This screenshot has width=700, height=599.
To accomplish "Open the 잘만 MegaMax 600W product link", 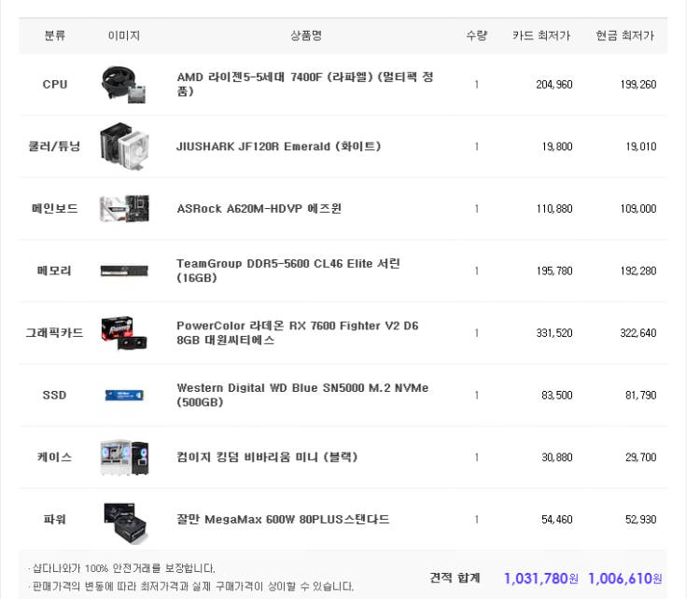I will tap(283, 520).
